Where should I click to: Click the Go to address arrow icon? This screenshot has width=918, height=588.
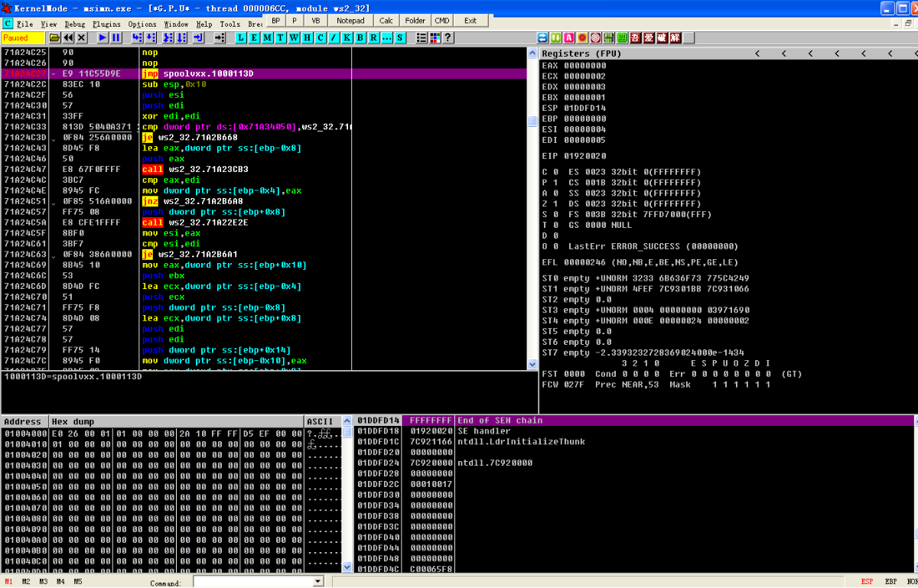pos(220,37)
